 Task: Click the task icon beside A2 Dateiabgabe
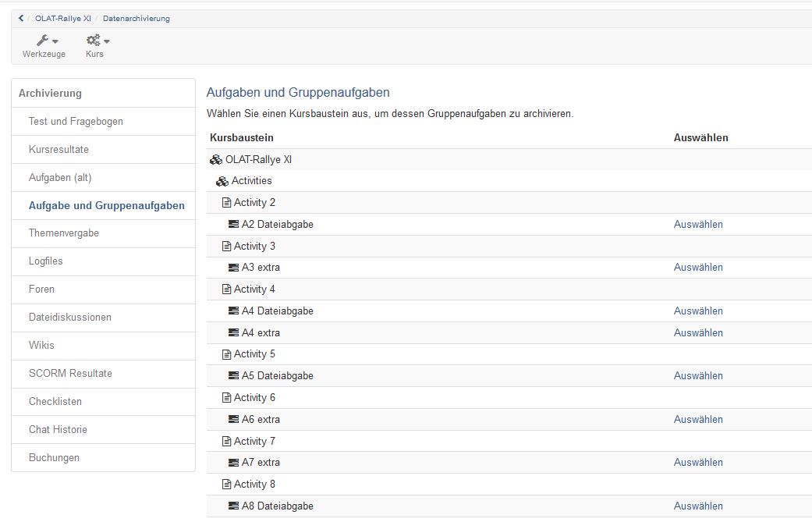click(x=233, y=225)
